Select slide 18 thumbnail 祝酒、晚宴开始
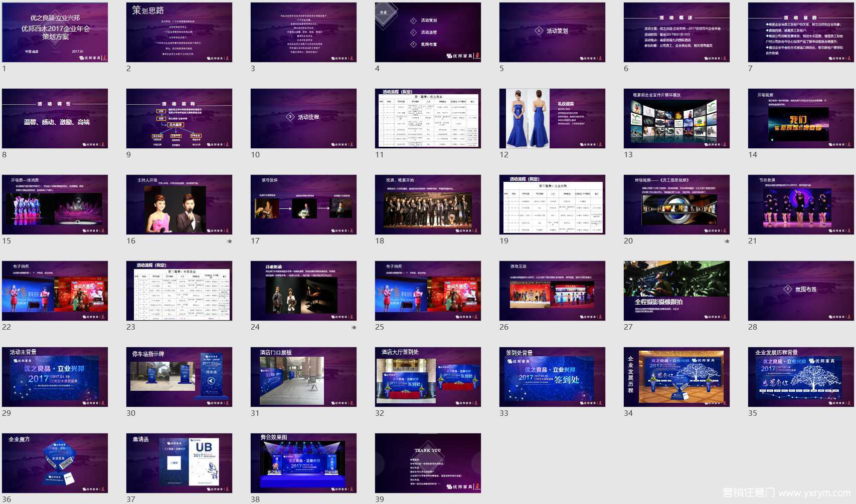Image resolution: width=856 pixels, height=504 pixels. (x=428, y=204)
